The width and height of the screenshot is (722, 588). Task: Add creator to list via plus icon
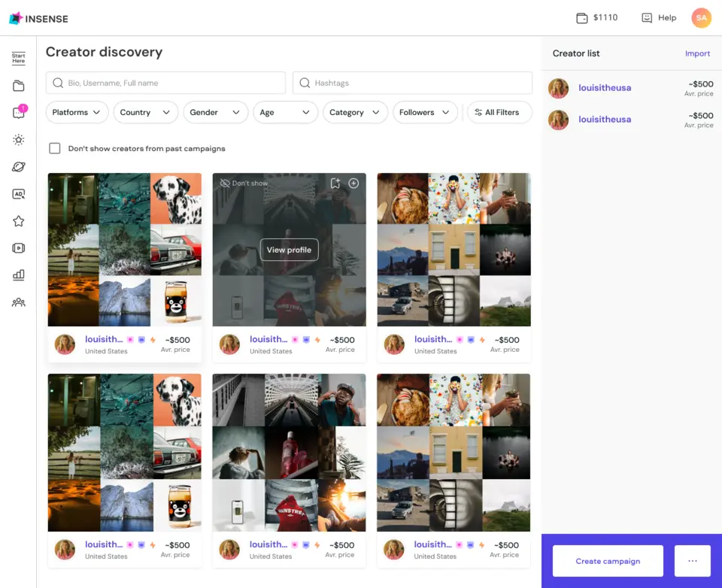click(353, 183)
